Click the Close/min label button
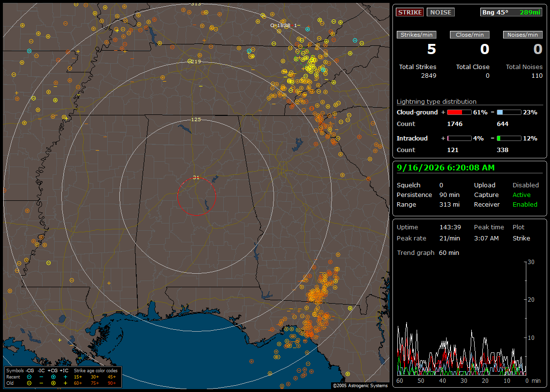Screen dimensions: 550x392 point(470,35)
